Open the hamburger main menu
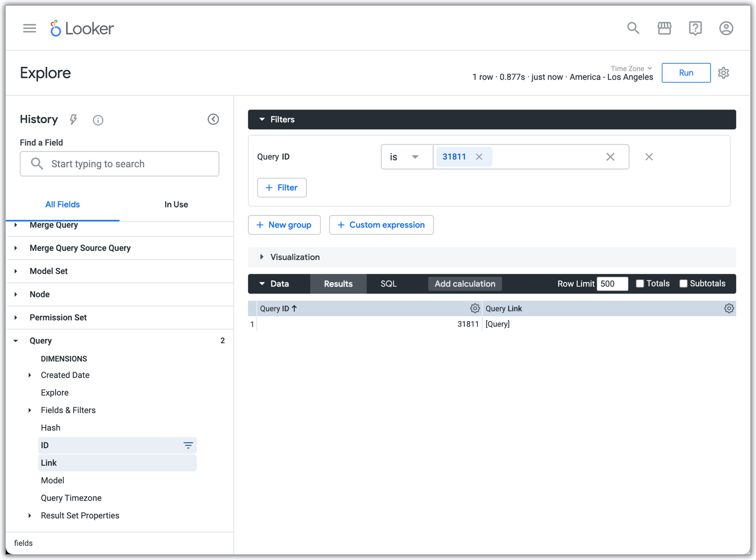756x560 pixels. 29,28
